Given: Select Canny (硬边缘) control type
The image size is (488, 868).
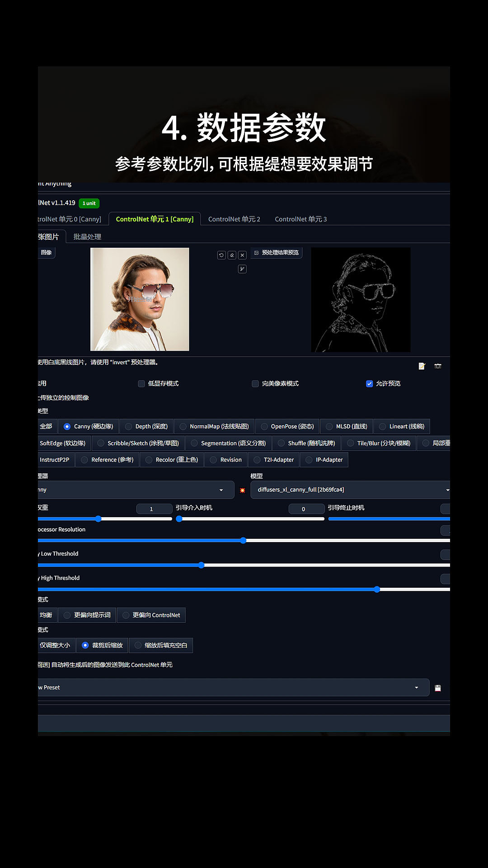Looking at the screenshot, I should point(89,426).
